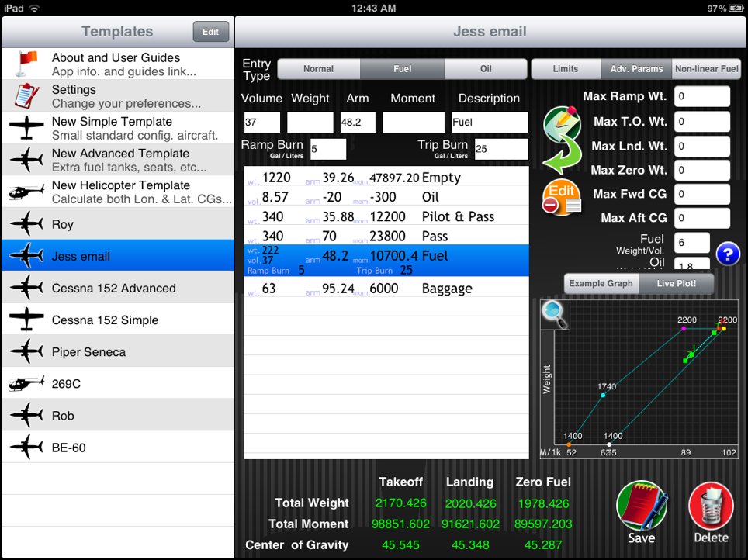Click the blue question mark help icon
This screenshot has height=560, width=748.
[x=727, y=254]
